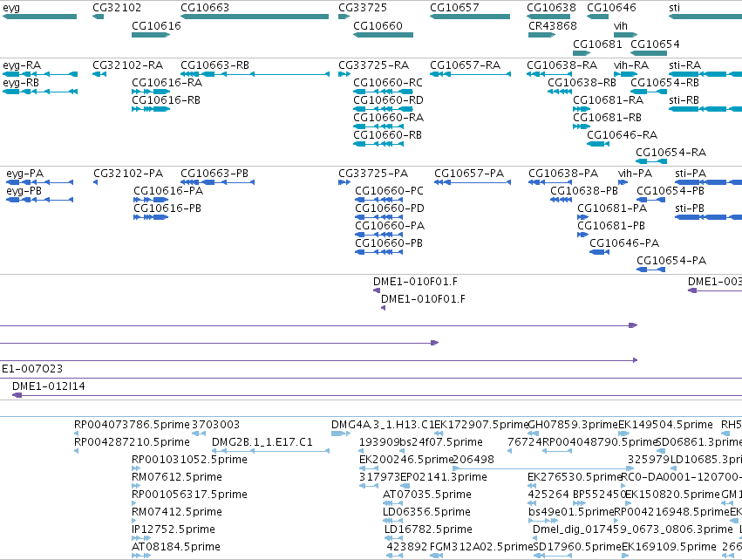Viewport: 742px width, 560px height.
Task: Click the DME1-012I14 clone label
Action: pyautogui.click(x=49, y=386)
